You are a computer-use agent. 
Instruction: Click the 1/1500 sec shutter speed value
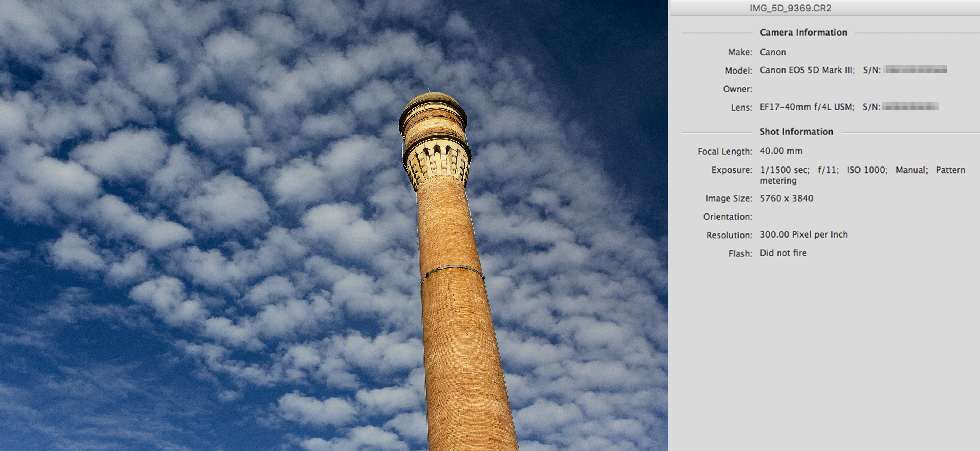[x=784, y=170]
